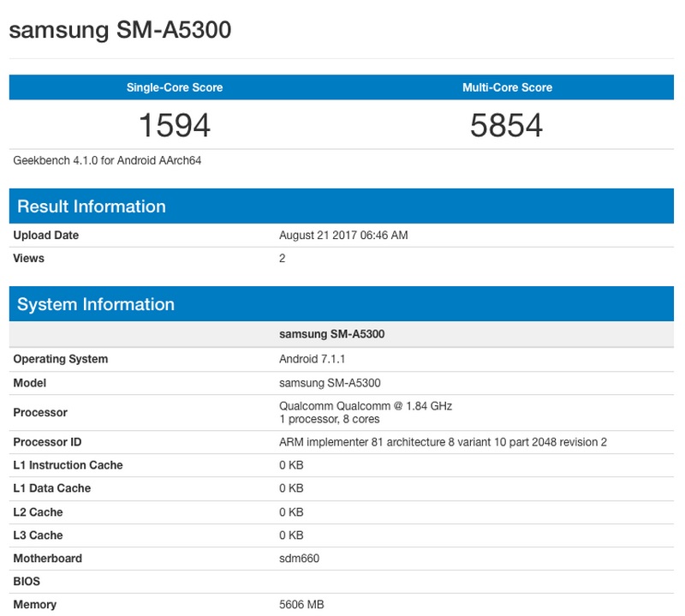685x616 pixels.
Task: Click the System Information section header
Action: (98, 304)
